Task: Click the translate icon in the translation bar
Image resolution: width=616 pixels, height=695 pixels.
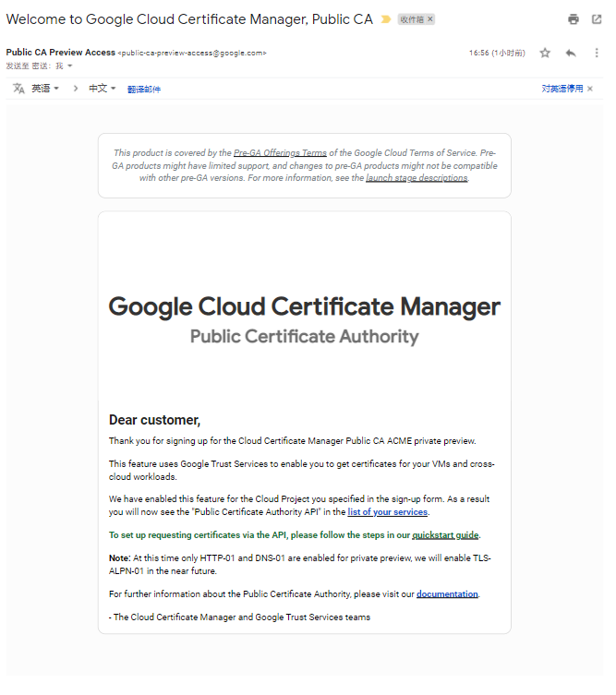Action: (18, 89)
